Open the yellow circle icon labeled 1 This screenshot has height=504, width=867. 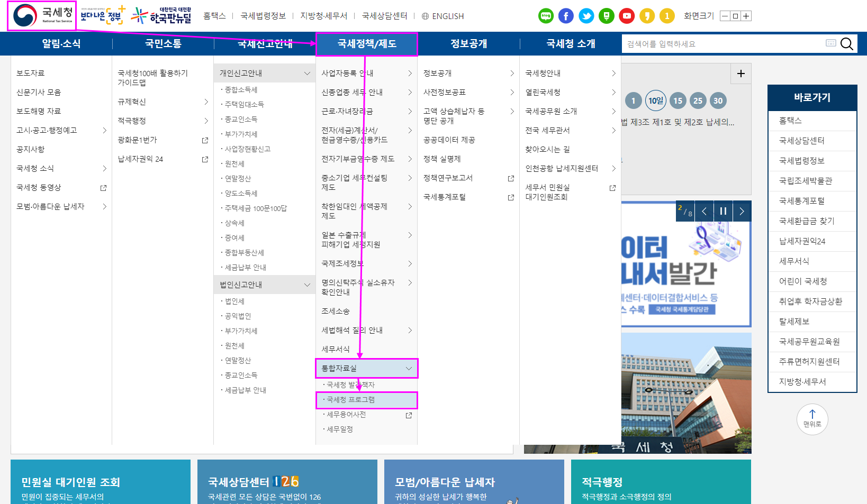[667, 16]
